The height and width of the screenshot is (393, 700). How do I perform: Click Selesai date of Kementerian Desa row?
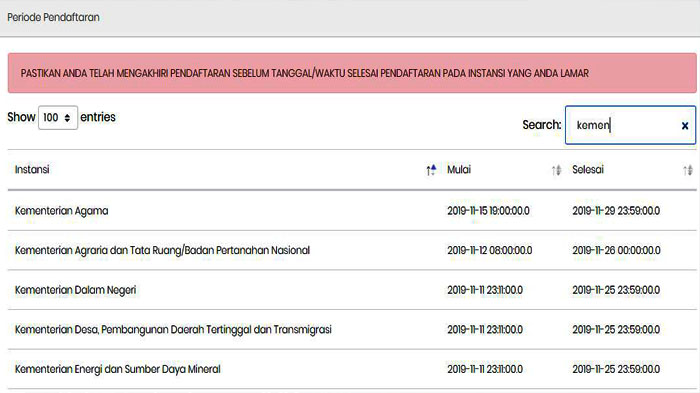coord(616,330)
